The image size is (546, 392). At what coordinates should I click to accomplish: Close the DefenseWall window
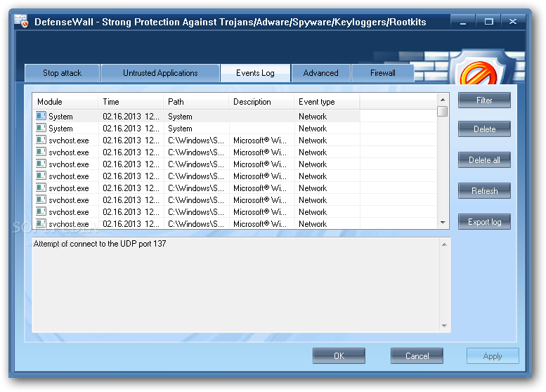coord(513,22)
